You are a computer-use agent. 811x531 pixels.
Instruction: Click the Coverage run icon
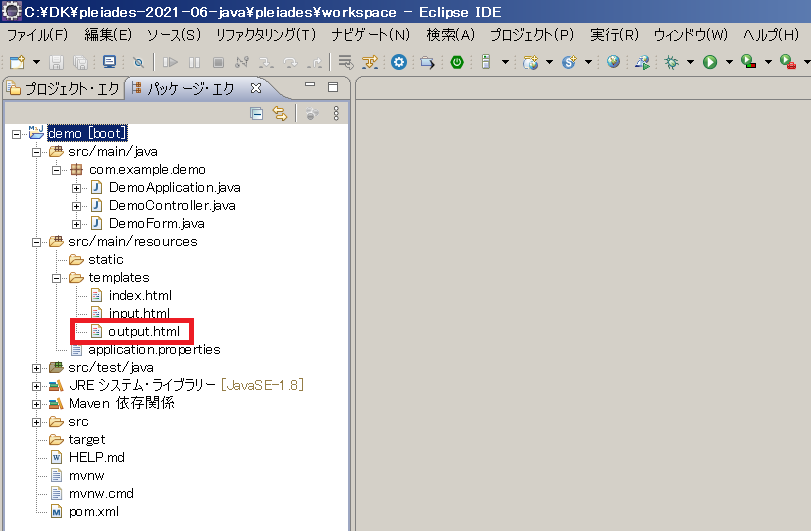pyautogui.click(x=748, y=62)
